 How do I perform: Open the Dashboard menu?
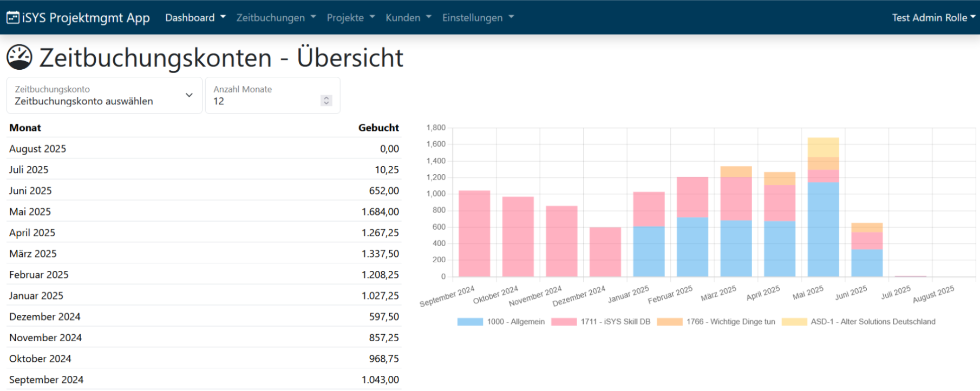pyautogui.click(x=195, y=18)
